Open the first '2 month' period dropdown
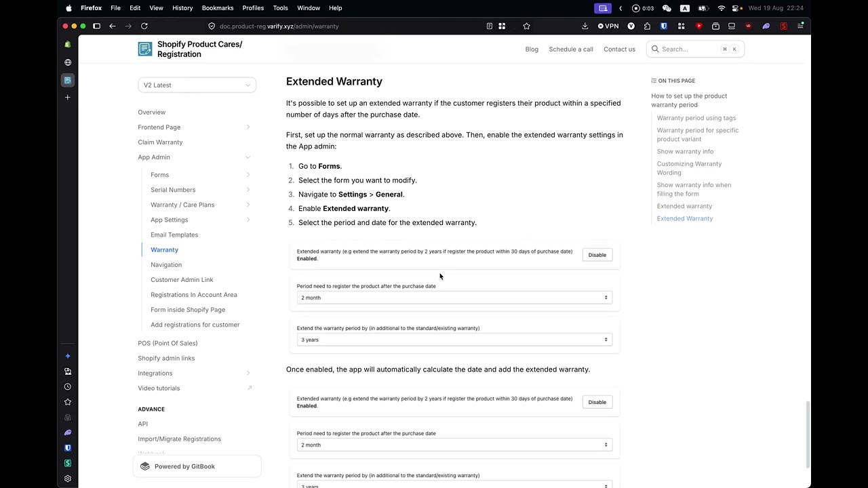This screenshot has width=868, height=488. coord(454,298)
